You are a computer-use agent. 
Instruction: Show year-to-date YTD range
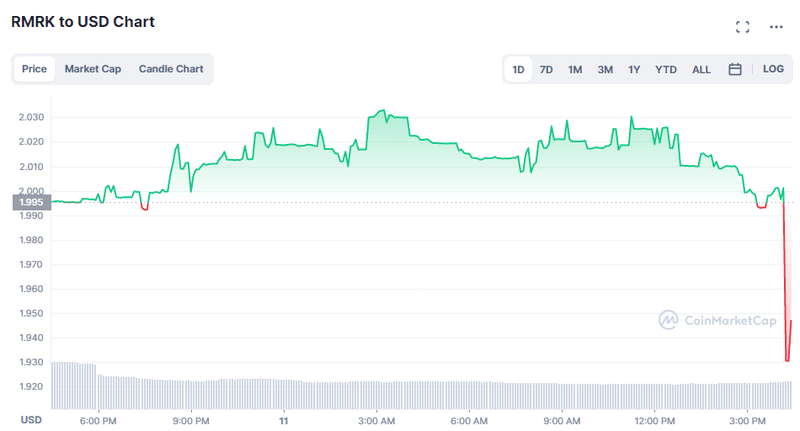pos(666,69)
